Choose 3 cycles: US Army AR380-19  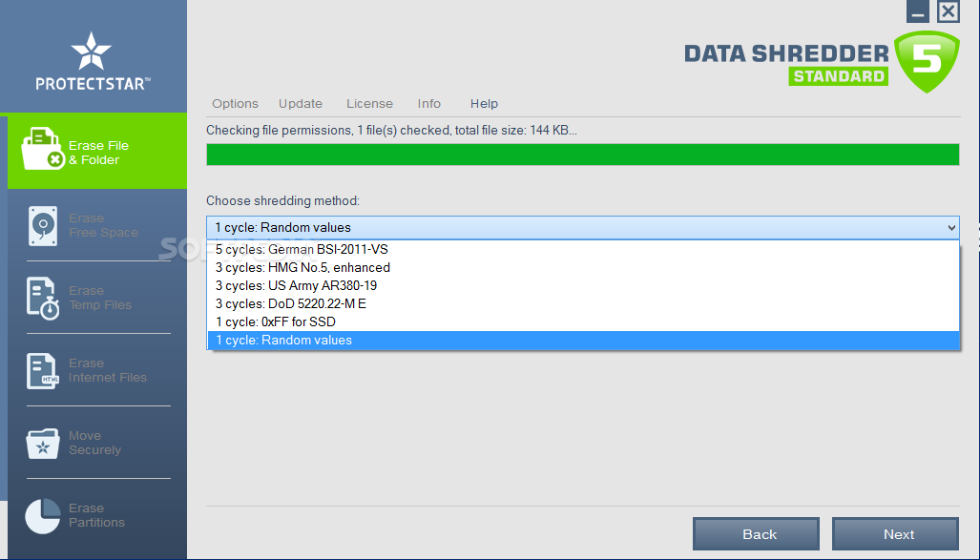pos(583,285)
